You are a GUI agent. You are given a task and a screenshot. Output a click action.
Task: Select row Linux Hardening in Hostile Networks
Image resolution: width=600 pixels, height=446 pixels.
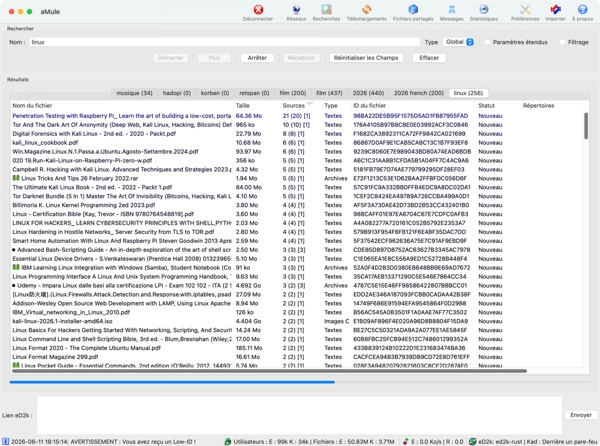pos(297,232)
